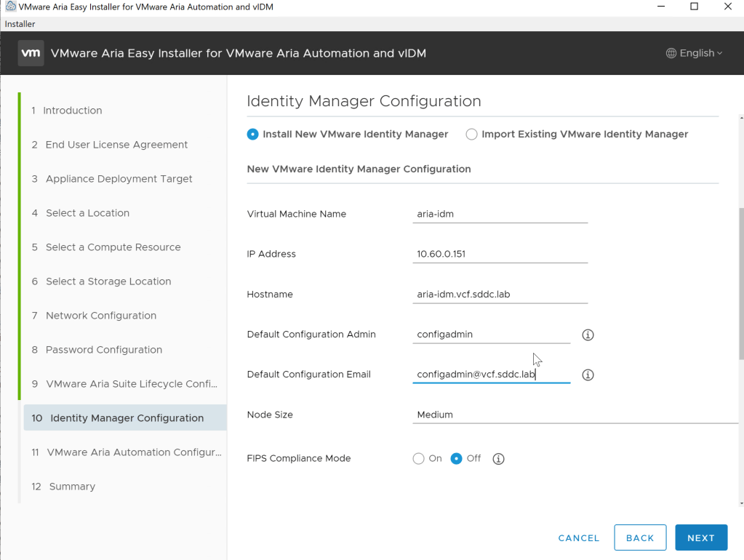This screenshot has height=560, width=744.
Task: Click the Virtual Machine Name field
Action: tap(500, 214)
